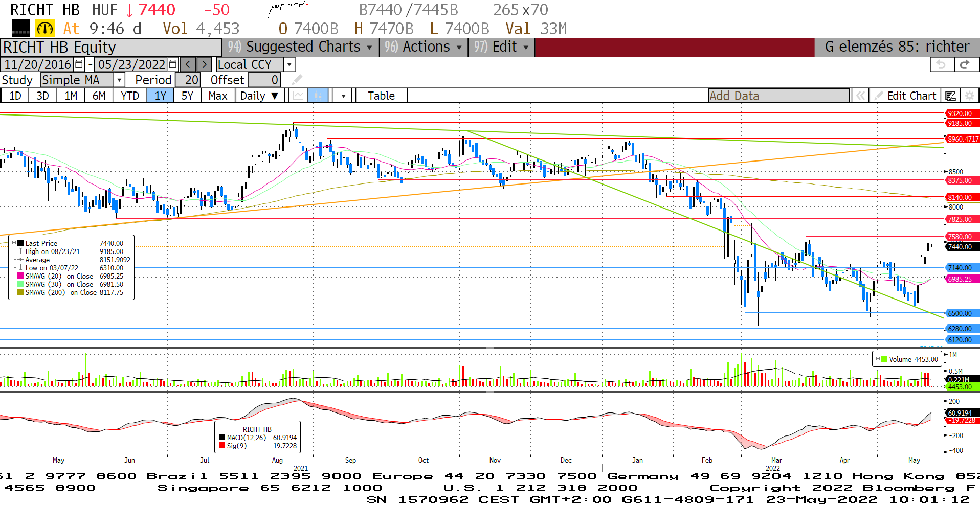Open Suggested Charts menu

click(301, 47)
